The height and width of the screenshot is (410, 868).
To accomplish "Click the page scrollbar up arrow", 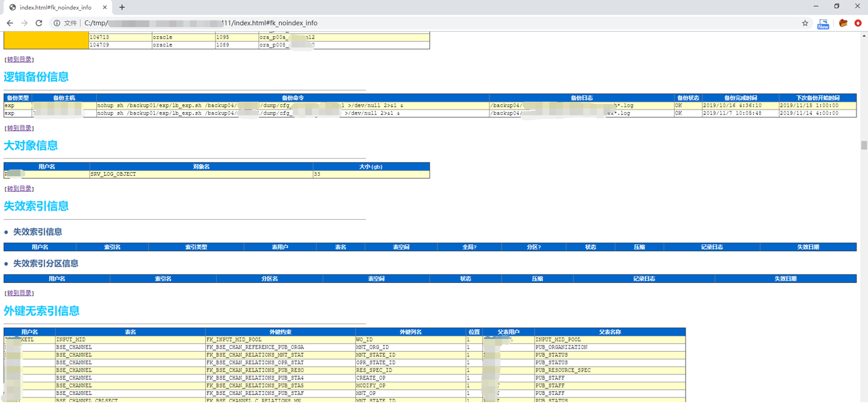I will (864, 37).
